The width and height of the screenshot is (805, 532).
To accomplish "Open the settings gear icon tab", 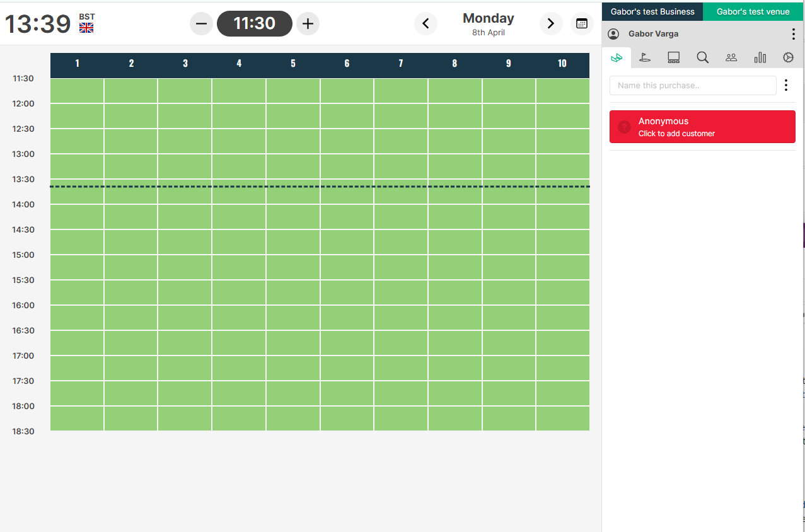I will pyautogui.click(x=788, y=57).
